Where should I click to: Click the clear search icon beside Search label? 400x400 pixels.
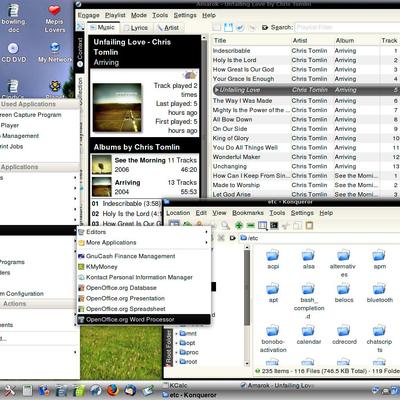click(x=265, y=27)
